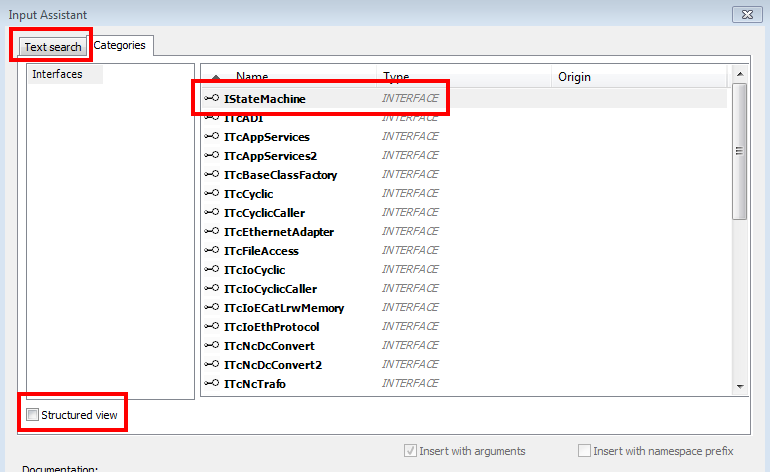Image resolution: width=770 pixels, height=472 pixels.
Task: Select ITcIoEthProtocol entry name
Action: click(x=272, y=328)
